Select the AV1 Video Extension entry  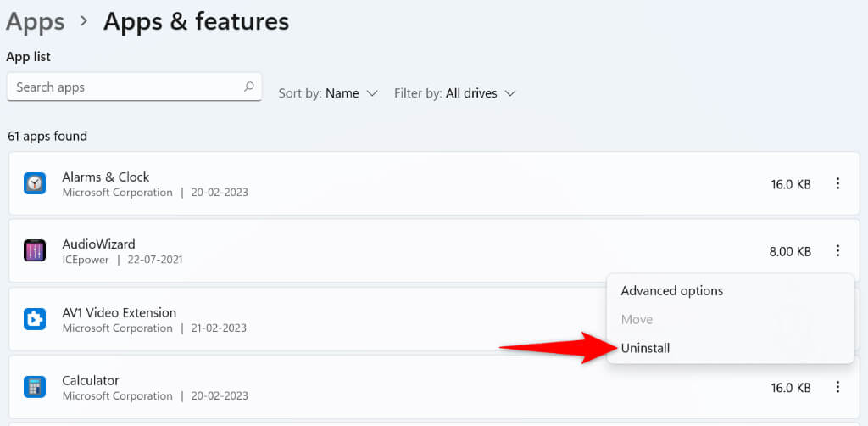(x=119, y=312)
